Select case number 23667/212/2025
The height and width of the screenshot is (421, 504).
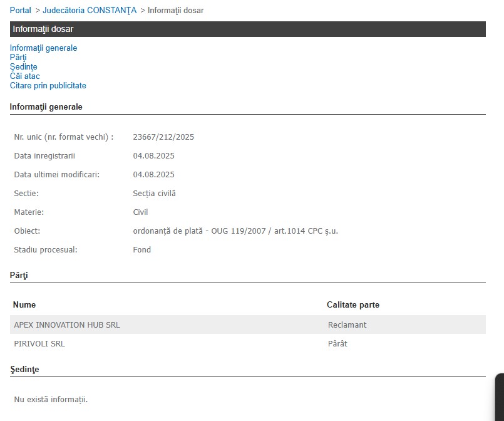(x=163, y=137)
